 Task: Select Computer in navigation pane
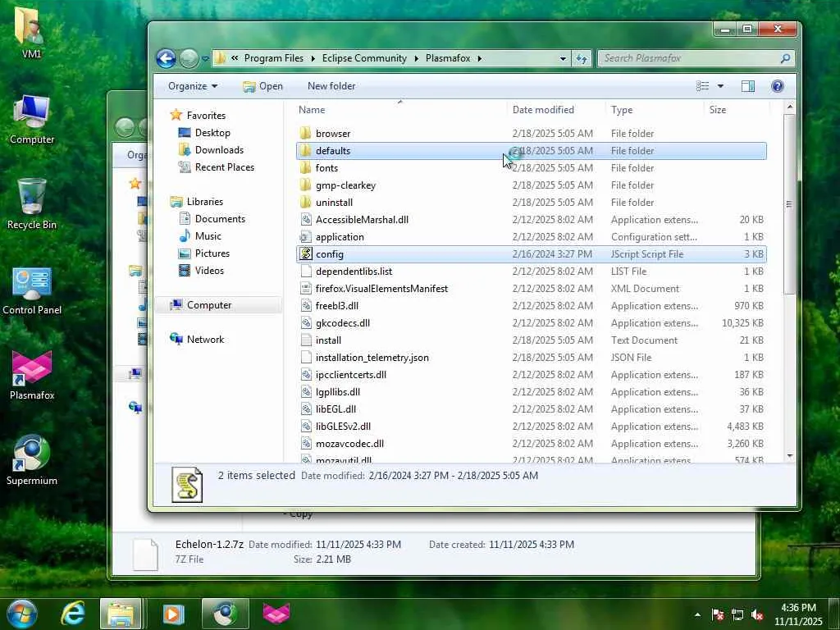(209, 305)
